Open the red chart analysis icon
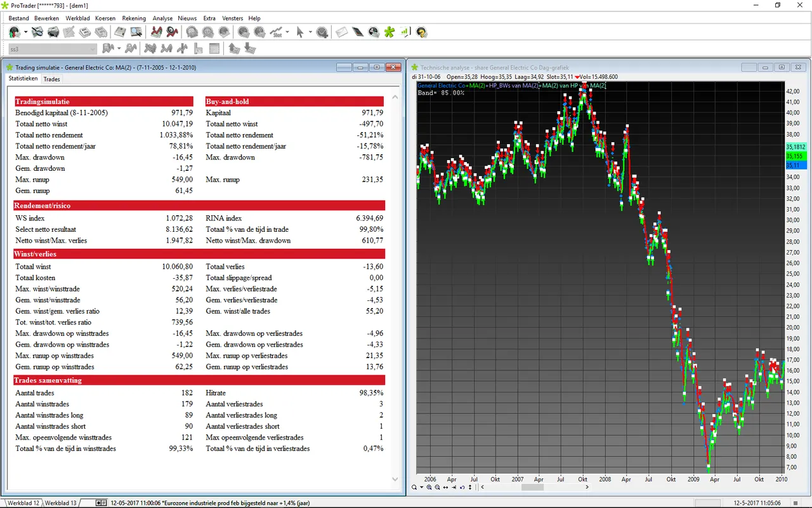 click(156, 32)
